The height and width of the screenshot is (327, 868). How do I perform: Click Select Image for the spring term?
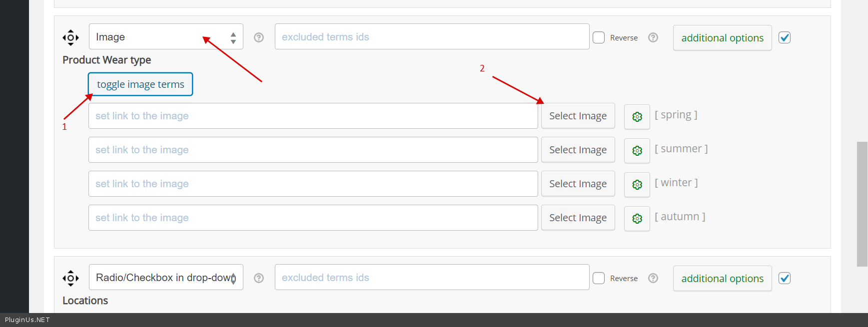[x=578, y=116]
